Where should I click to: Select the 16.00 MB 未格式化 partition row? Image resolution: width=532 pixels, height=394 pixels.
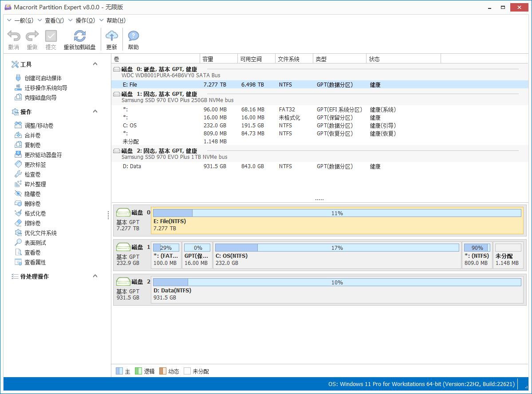coord(319,118)
